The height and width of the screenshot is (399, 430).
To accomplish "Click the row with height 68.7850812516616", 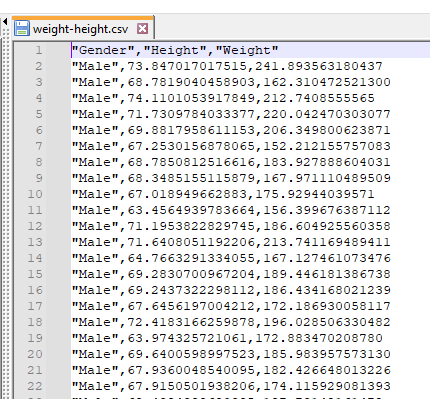I will [x=231, y=162].
